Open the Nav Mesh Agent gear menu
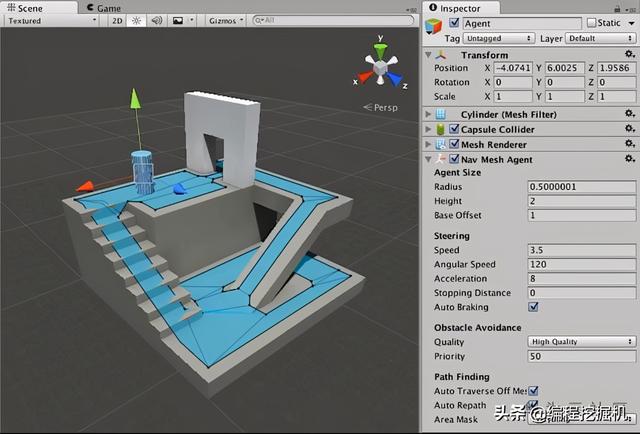Image resolution: width=640 pixels, height=434 pixels. (629, 158)
